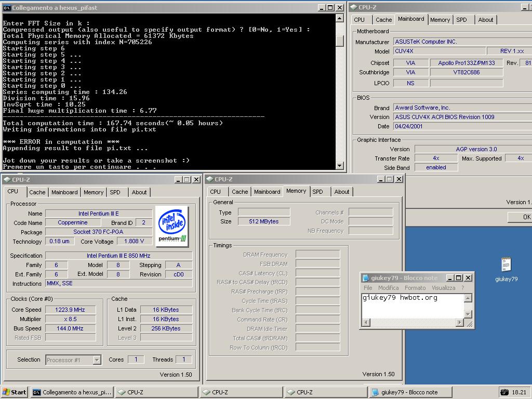Select SPD tab in the CPU window
This screenshot has height=399, width=532.
(x=115, y=192)
